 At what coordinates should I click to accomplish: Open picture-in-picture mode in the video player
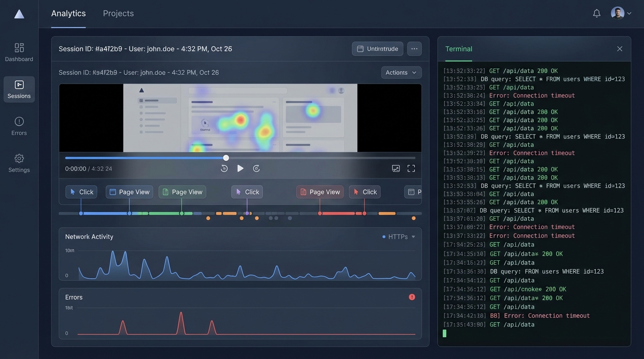[x=395, y=168]
